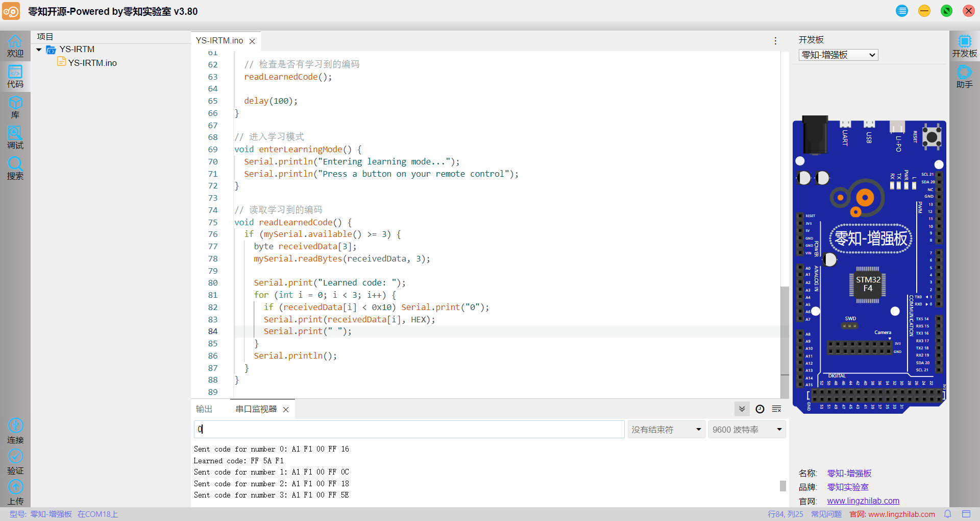Open 官网 www.lingzhilab.com in status bar
This screenshot has width=980, height=521.
coord(892,514)
